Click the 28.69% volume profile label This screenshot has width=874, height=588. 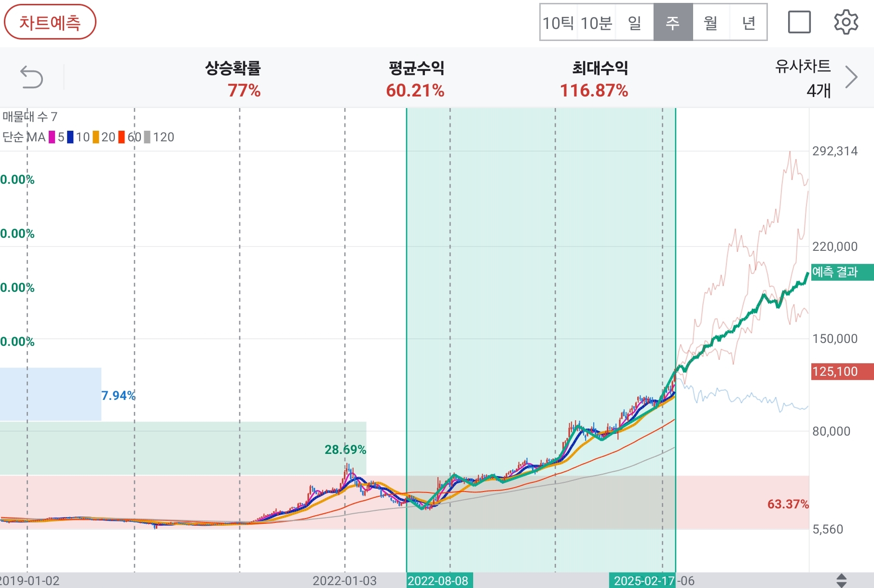345,450
